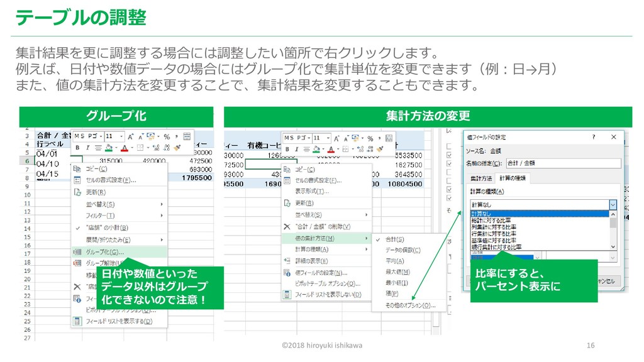The width and height of the screenshot is (644, 362).
Task: Click Bold in the グループ化 panel mini toolbar
Action: [77, 148]
